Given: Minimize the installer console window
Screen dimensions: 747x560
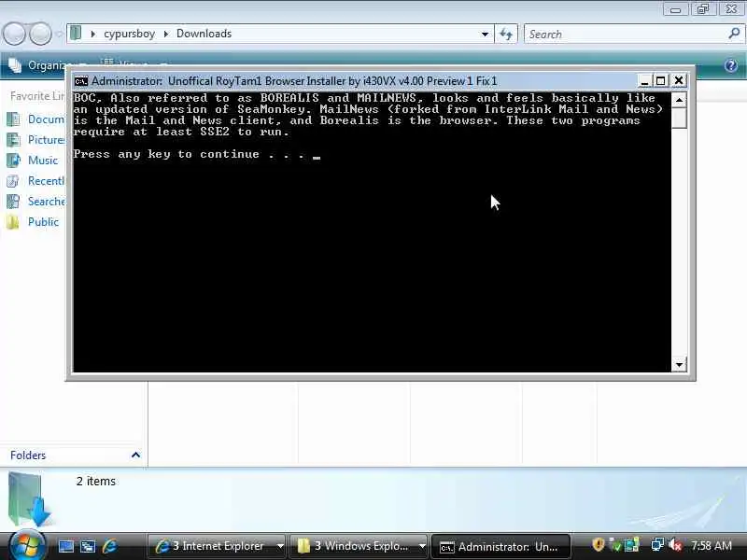Looking at the screenshot, I should tap(644, 81).
